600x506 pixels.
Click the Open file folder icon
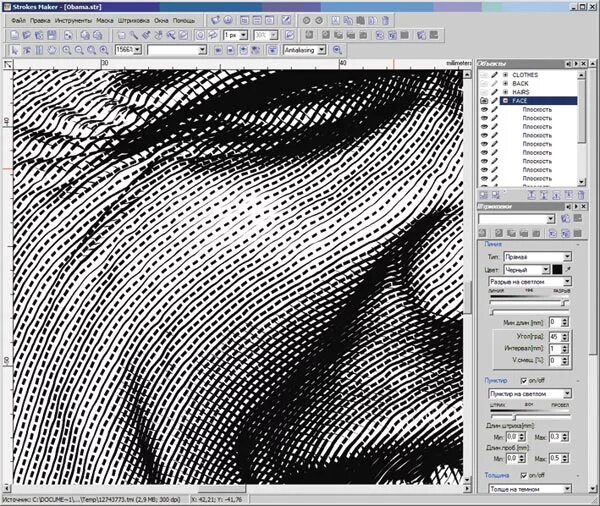coord(27,36)
